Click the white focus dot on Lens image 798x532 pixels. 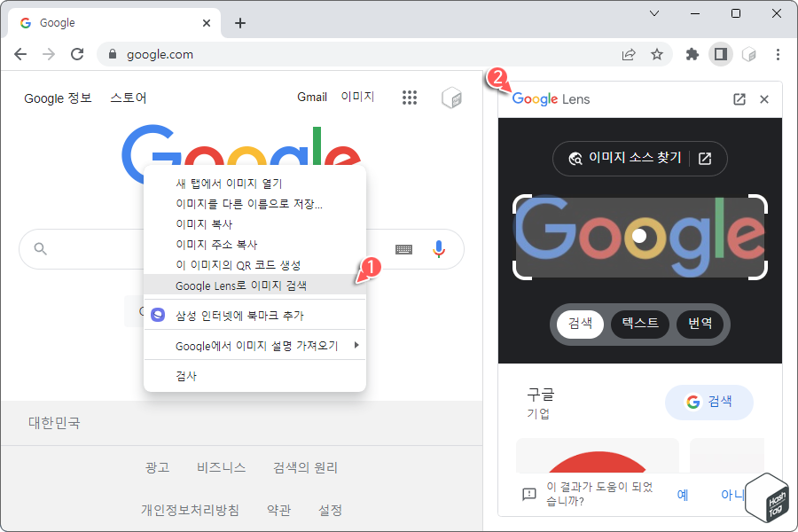[x=639, y=236]
